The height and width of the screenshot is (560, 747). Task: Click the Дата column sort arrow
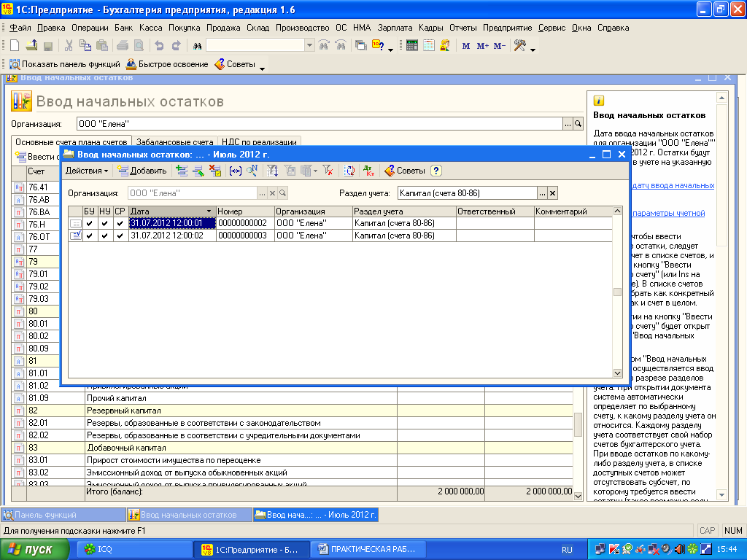point(209,211)
